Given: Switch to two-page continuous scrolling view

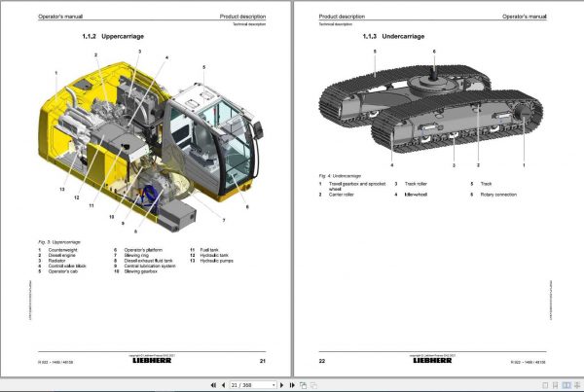Looking at the screenshot, I should pyautogui.click(x=577, y=385).
